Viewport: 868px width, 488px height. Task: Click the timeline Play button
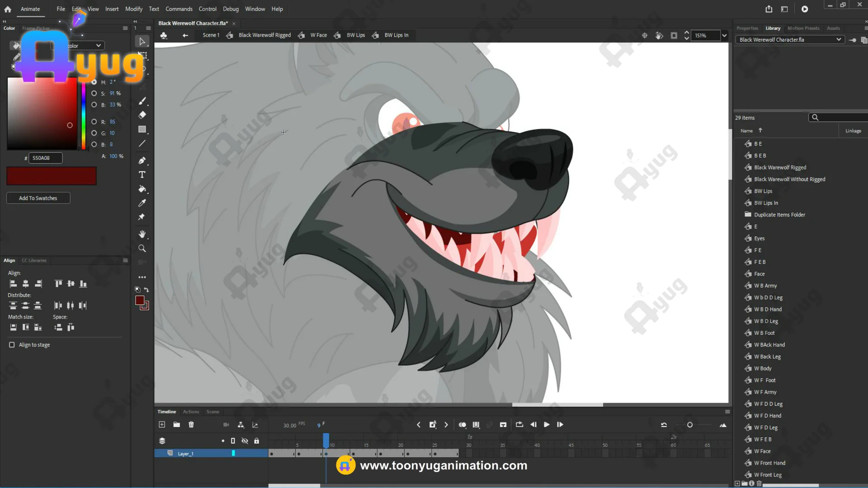pos(547,425)
